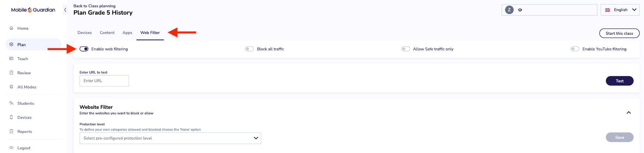
Task: Open the Teach section icon
Action: (x=11, y=58)
